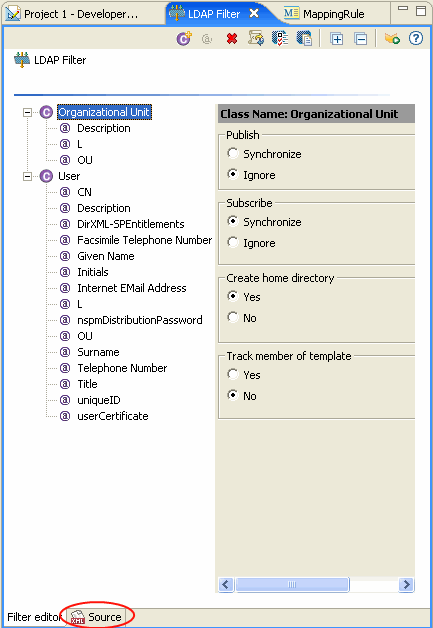
Task: Select the Organizational Unit class label
Action: coord(104,112)
